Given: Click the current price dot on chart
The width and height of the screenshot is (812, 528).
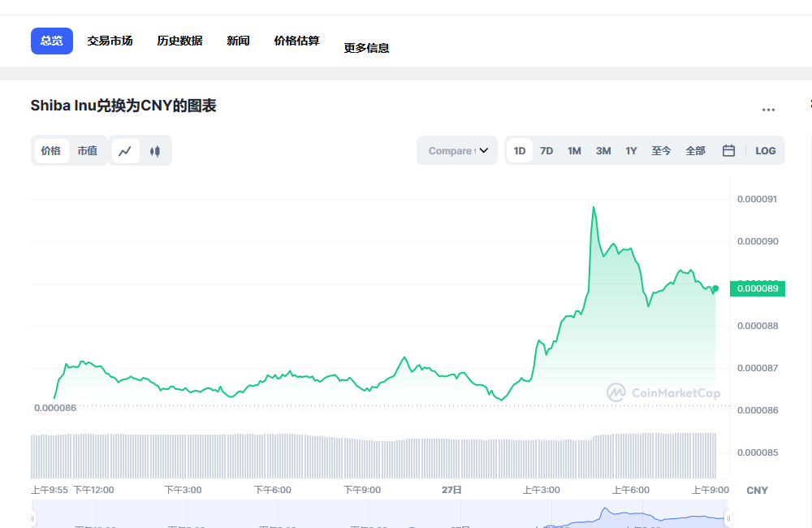Looking at the screenshot, I should tap(715, 288).
